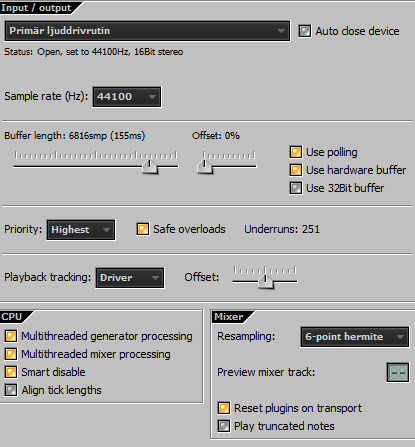Viewport: 415px width, 447px height.
Task: Click the Preview mixer track selector
Action: pos(398,372)
